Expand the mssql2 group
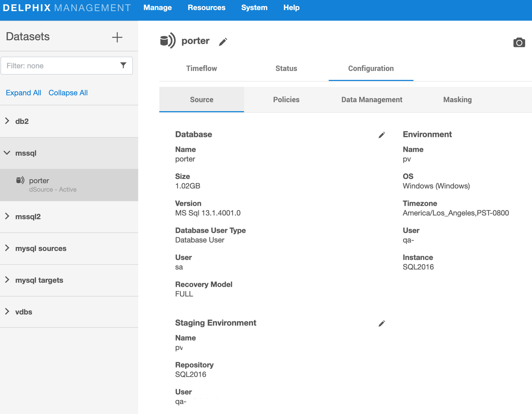The image size is (532, 414). tap(7, 216)
